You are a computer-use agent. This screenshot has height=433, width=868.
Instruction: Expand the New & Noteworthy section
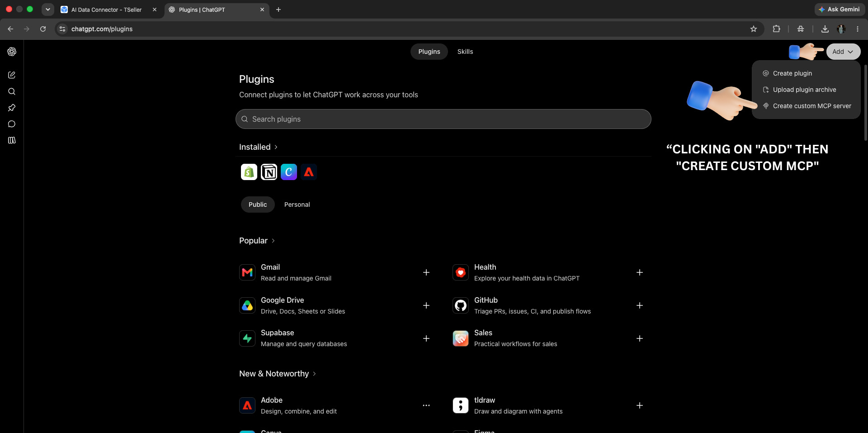coord(278,374)
